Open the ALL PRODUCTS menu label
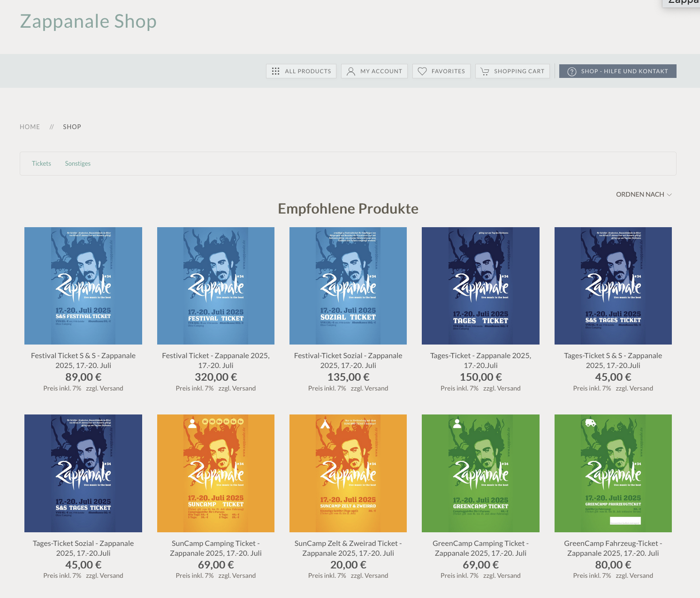The width and height of the screenshot is (700, 598). (x=308, y=71)
